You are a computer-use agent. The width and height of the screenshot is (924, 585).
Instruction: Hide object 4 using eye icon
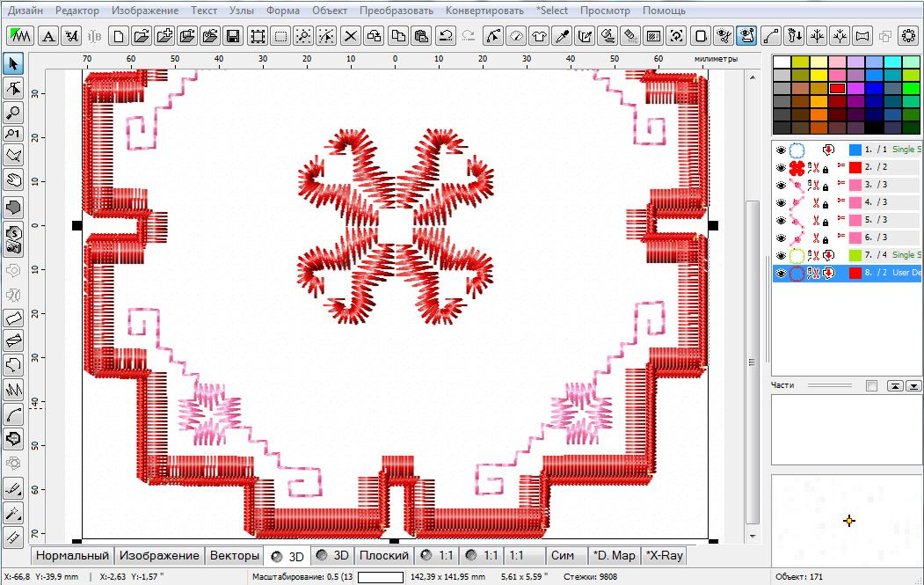point(781,203)
